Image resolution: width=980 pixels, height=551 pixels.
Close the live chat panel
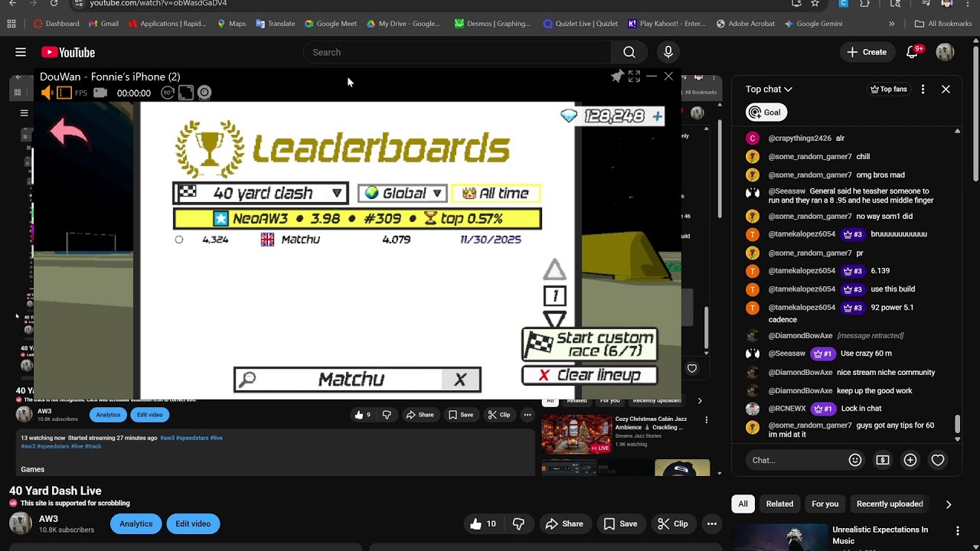click(946, 90)
